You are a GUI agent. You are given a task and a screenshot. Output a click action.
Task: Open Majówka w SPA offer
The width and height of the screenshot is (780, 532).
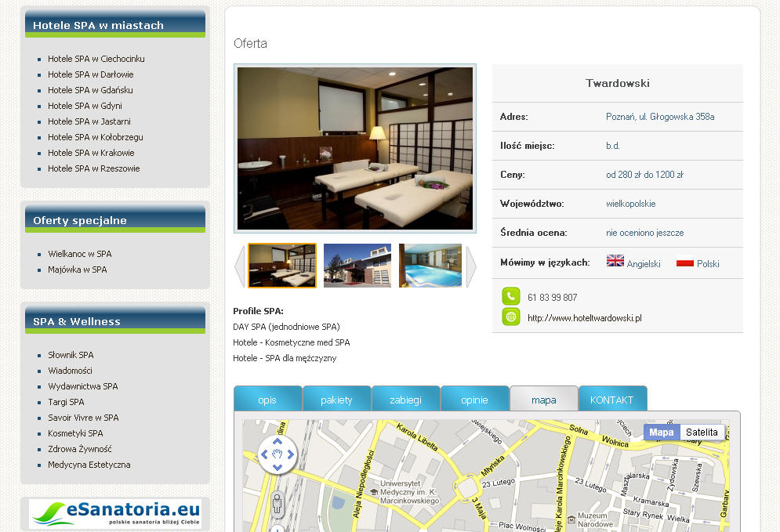77,270
